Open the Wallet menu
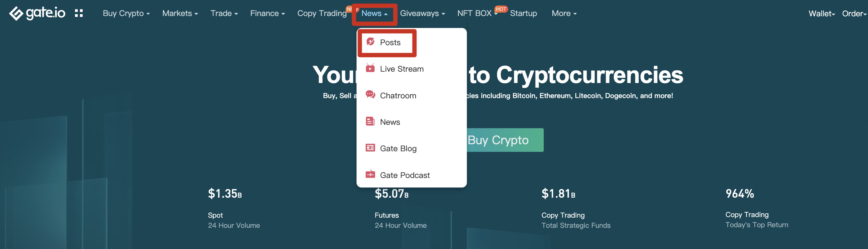This screenshot has height=249, width=868. click(x=822, y=14)
